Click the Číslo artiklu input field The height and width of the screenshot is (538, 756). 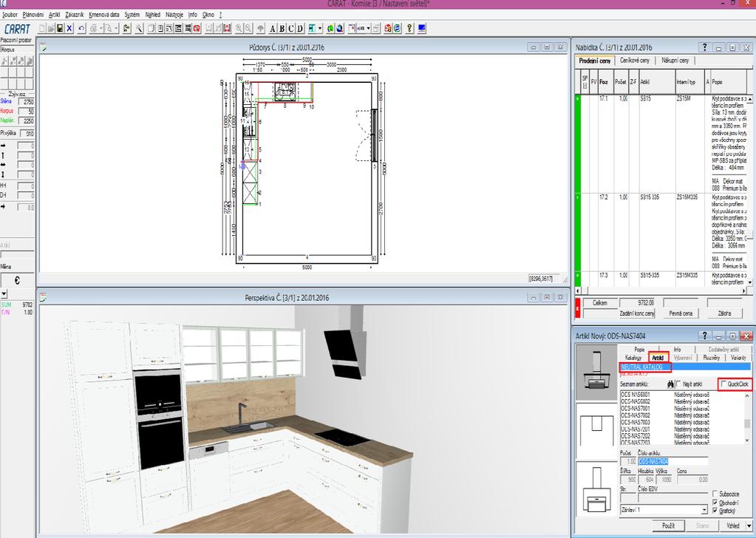tap(672, 461)
